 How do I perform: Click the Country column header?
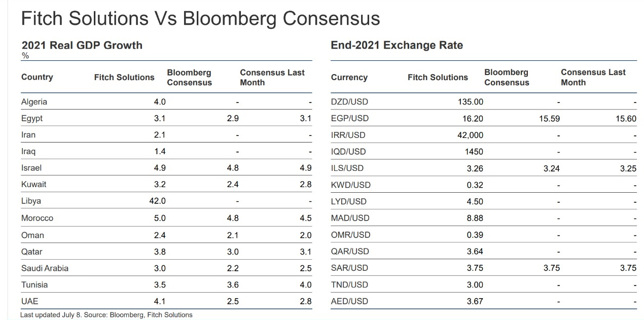(37, 77)
